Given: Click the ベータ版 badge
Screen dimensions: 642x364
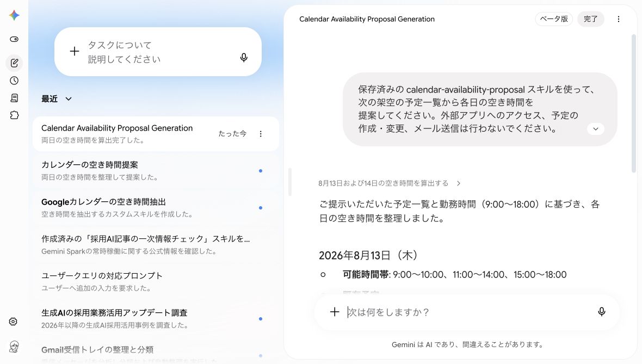Looking at the screenshot, I should coord(553,19).
